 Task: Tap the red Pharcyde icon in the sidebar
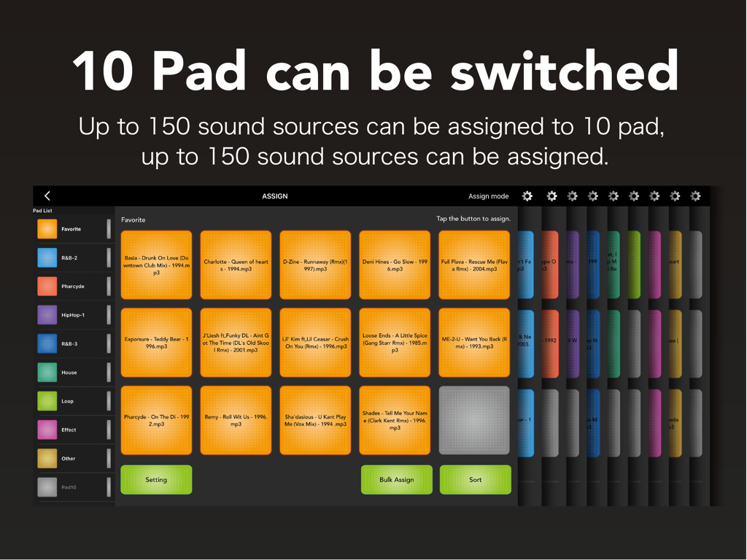(x=47, y=286)
